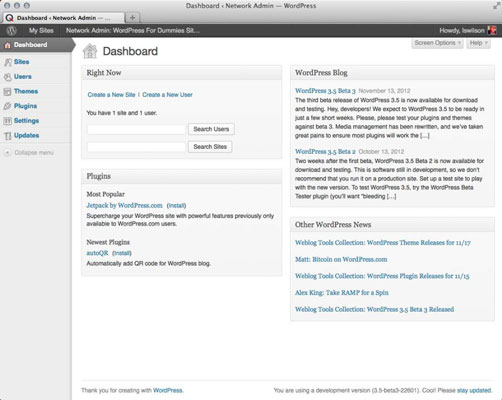Click the stay updated footer link
This screenshot has width=502, height=400.
[474, 390]
